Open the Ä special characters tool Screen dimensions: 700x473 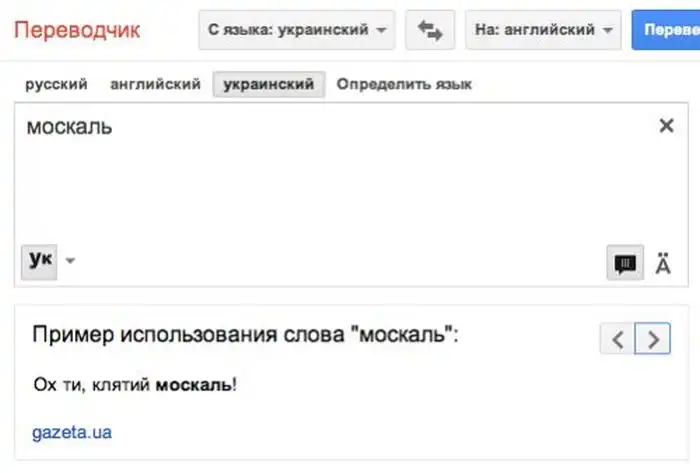662,264
